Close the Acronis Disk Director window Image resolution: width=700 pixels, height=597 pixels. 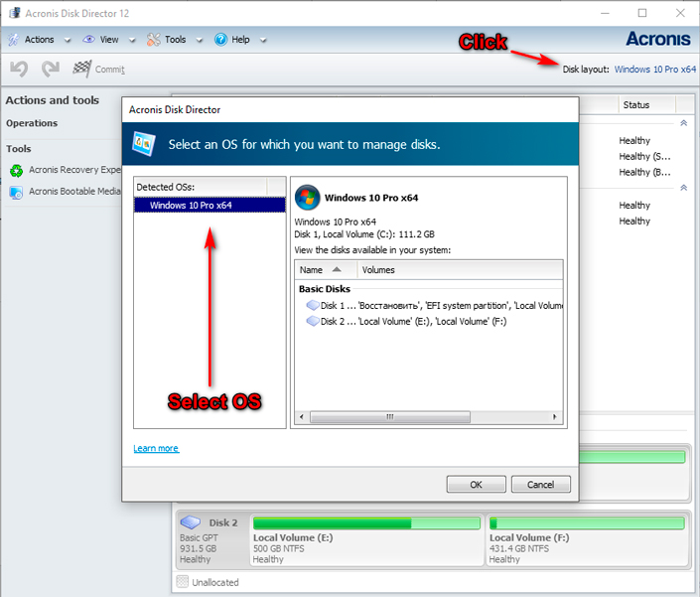tap(680, 13)
